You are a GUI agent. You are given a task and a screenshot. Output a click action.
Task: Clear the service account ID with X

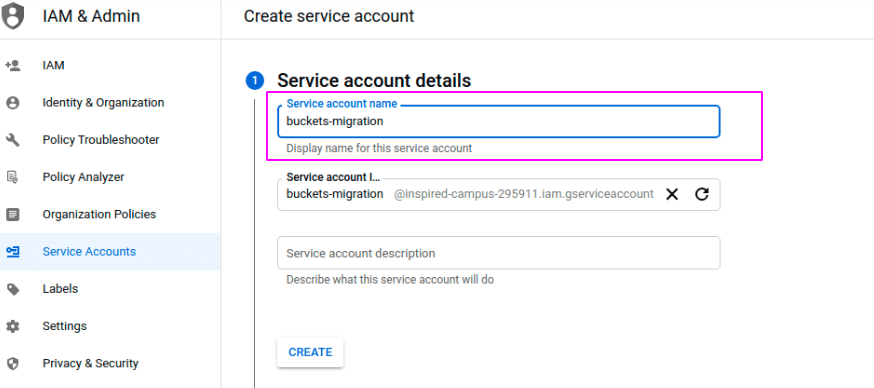pyautogui.click(x=672, y=194)
